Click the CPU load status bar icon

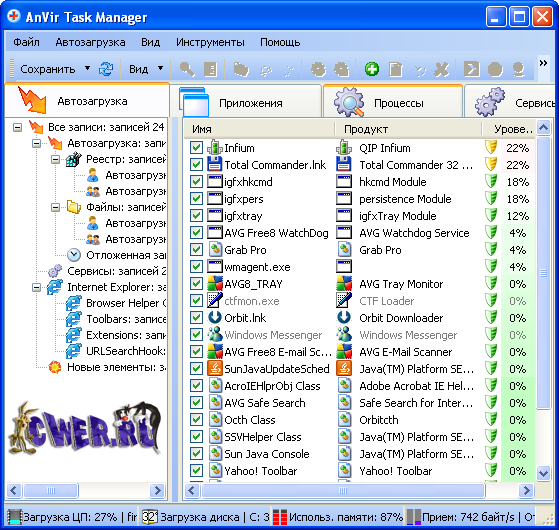[15, 517]
